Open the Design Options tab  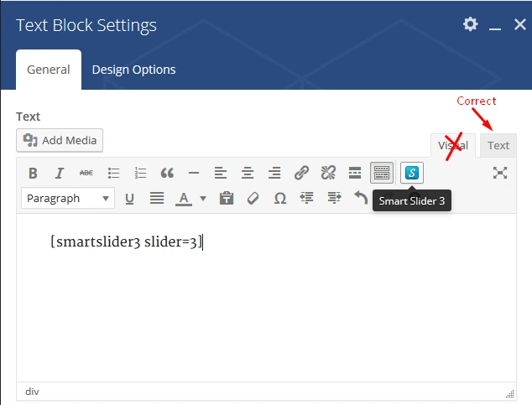pyautogui.click(x=133, y=70)
